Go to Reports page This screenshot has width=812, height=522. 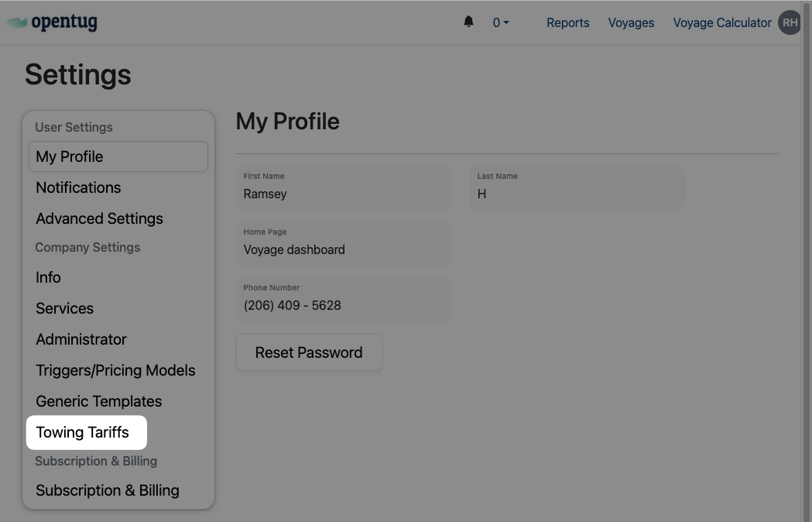click(567, 22)
